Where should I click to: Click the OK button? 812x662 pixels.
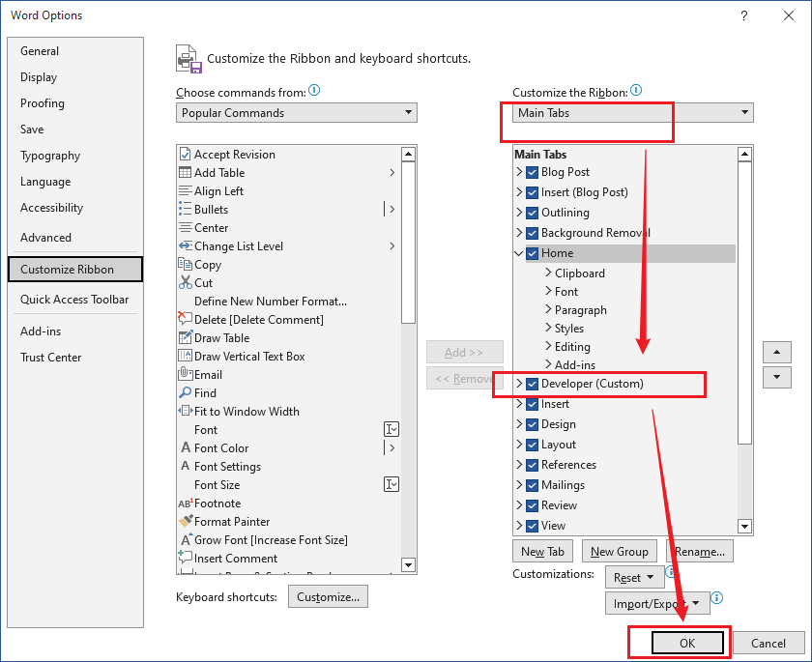(687, 643)
